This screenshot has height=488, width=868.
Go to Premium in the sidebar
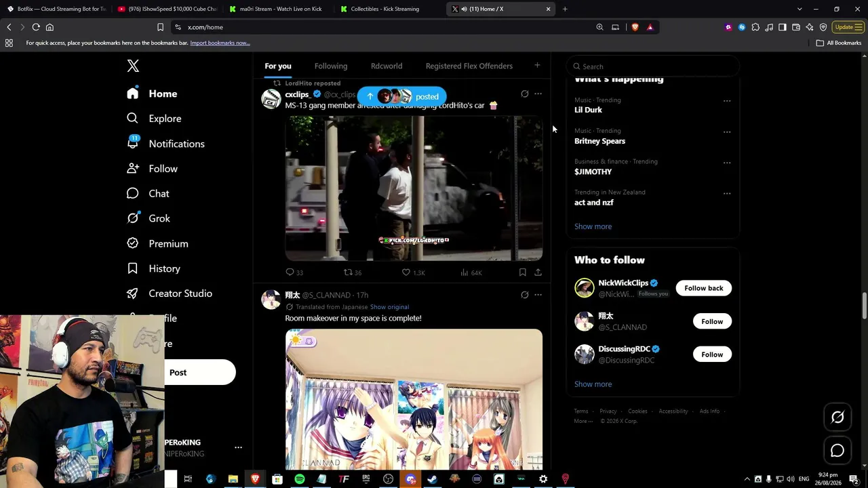158,243
